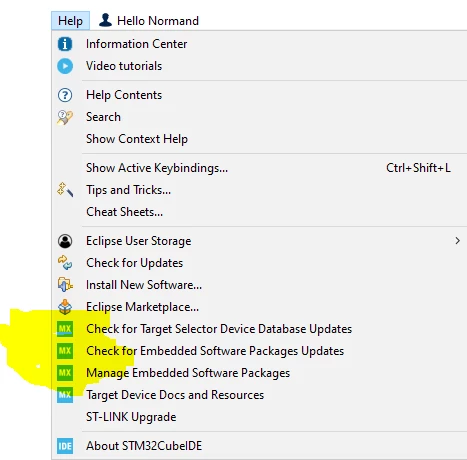Open Eclipse Marketplace...
The height and width of the screenshot is (460, 467).
tap(259, 307)
